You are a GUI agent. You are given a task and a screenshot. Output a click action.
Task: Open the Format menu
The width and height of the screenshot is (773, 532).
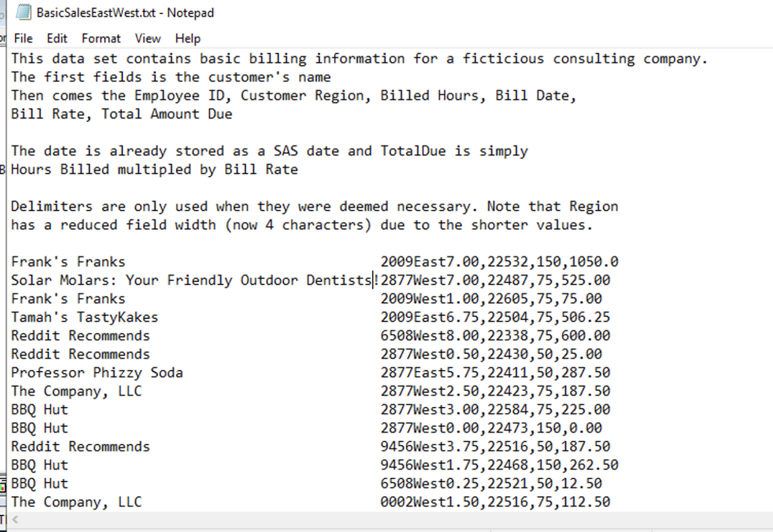(x=101, y=39)
